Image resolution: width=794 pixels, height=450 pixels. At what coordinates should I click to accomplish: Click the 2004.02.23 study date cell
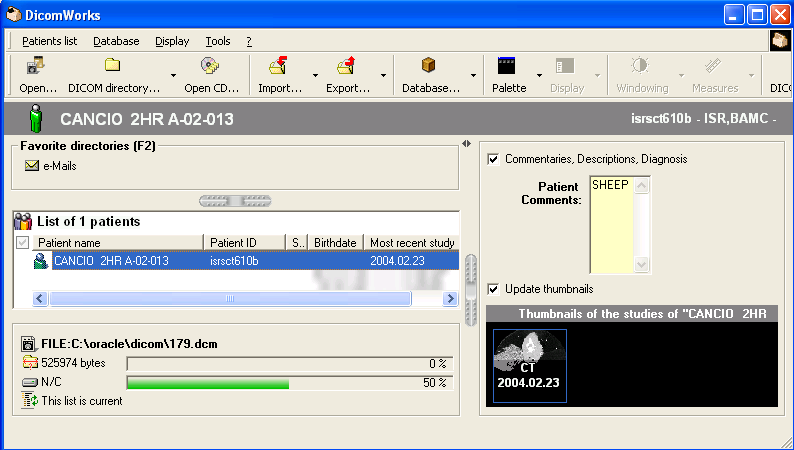pos(397,261)
